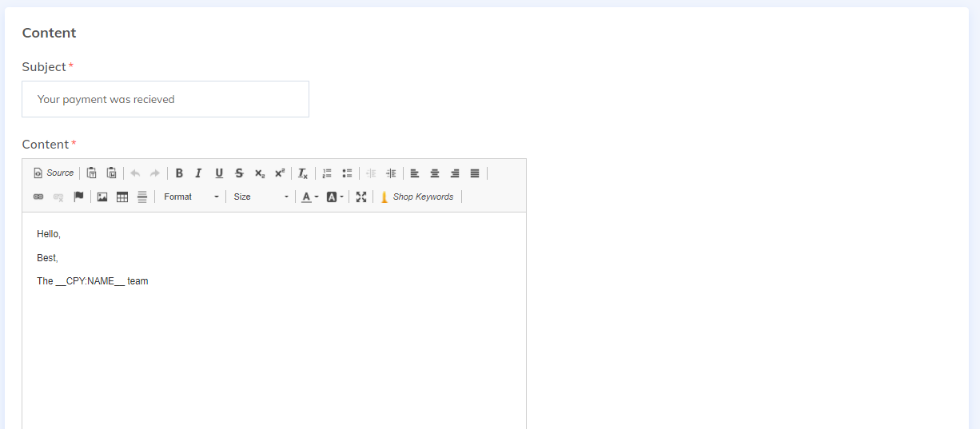
Task: Apply strikethrough to text
Action: [x=239, y=173]
